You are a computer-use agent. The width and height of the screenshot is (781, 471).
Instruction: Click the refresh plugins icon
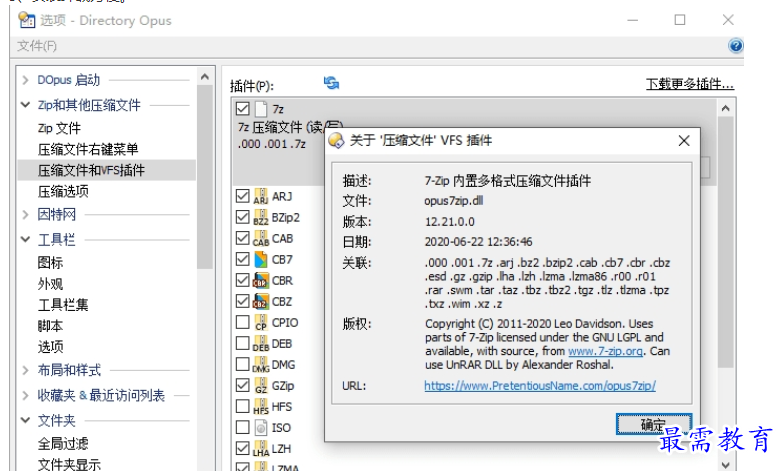click(x=331, y=83)
